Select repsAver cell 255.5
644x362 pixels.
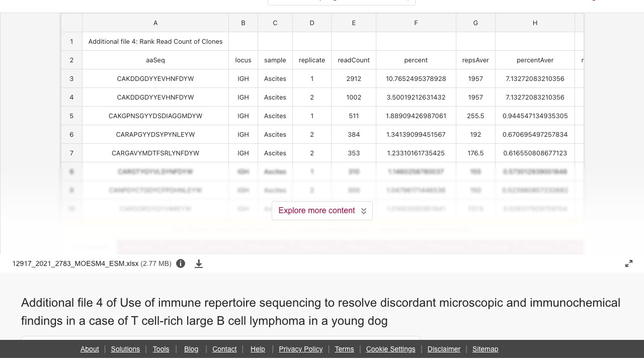click(475, 116)
